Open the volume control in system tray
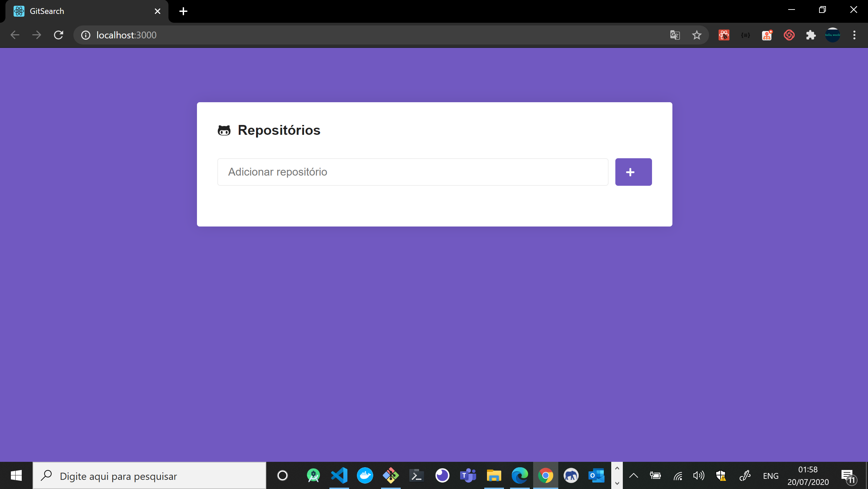 point(699,475)
